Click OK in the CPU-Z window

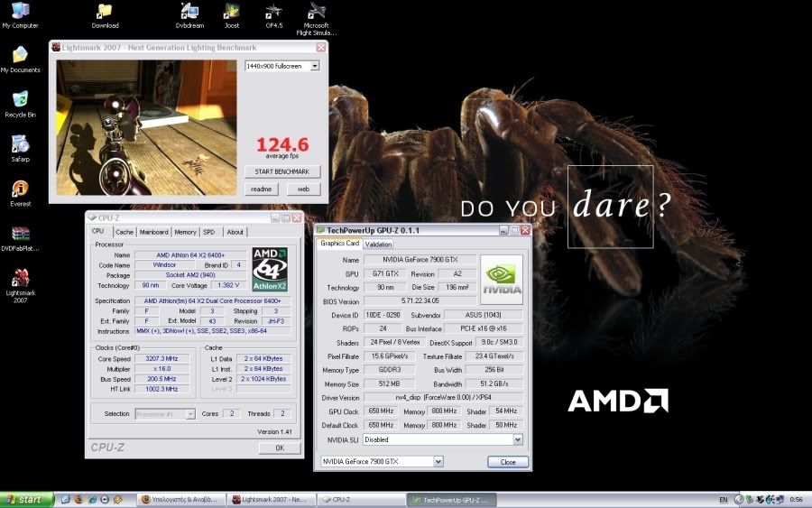click(280, 448)
